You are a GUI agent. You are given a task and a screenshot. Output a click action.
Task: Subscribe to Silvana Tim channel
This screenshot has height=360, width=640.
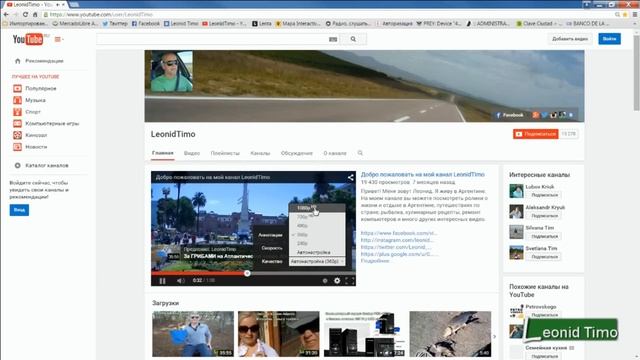tap(544, 236)
